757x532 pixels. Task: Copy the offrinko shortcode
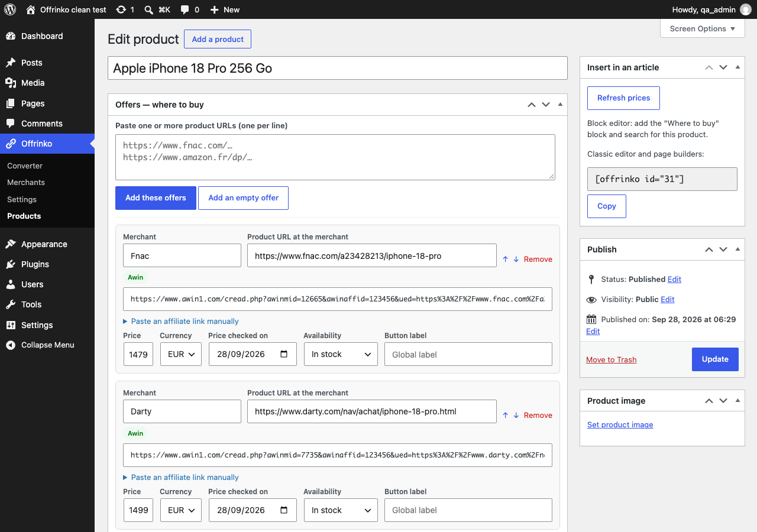607,206
